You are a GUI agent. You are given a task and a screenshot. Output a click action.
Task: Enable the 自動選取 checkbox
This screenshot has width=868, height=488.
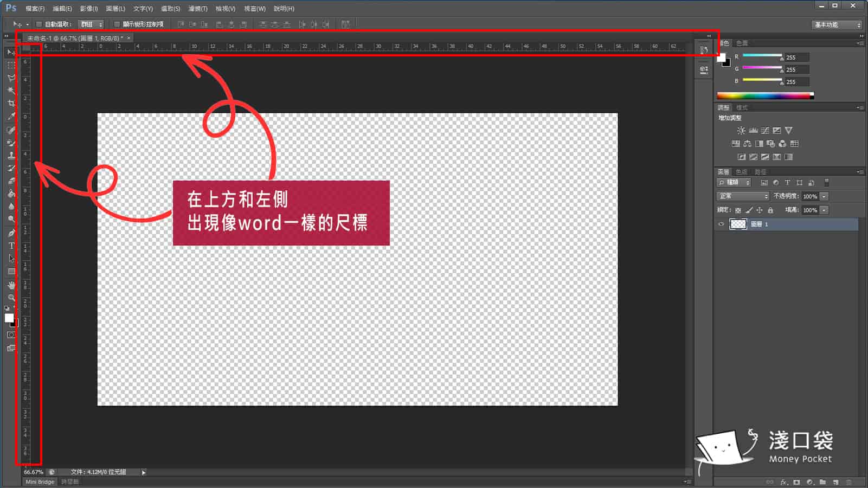click(x=38, y=24)
